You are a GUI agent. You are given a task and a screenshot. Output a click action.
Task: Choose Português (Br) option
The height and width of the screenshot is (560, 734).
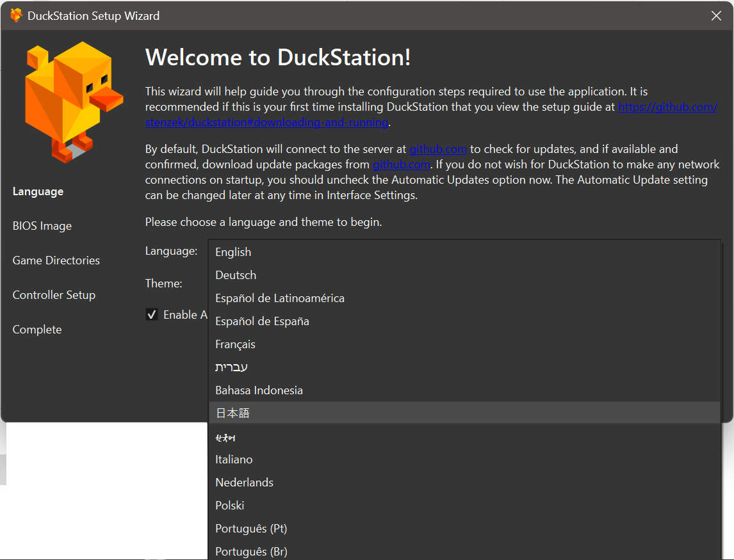click(464, 551)
